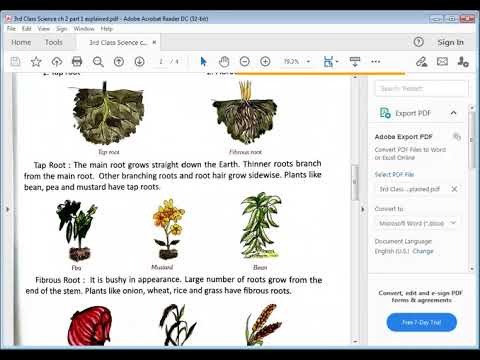Click the Change language link
This screenshot has height=360, width=480.
point(423,251)
